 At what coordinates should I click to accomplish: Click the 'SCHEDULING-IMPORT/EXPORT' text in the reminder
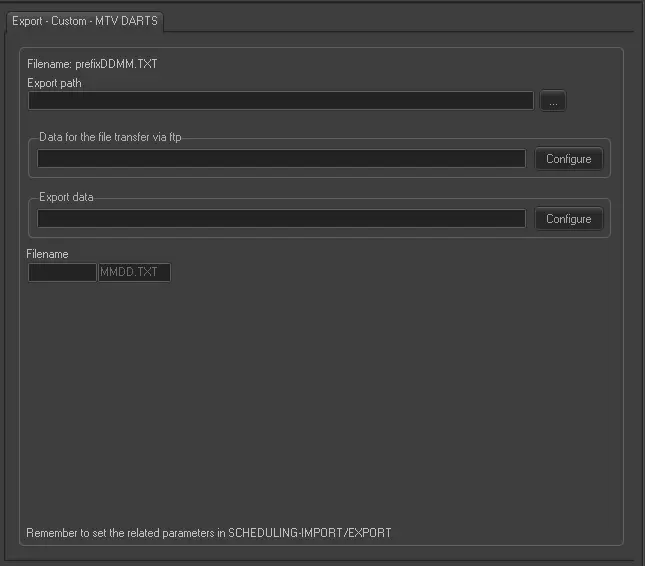(x=310, y=533)
